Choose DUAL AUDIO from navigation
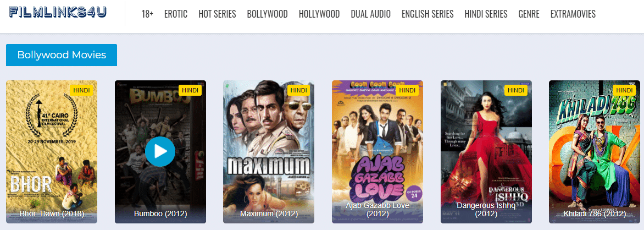644x230 pixels. pyautogui.click(x=371, y=14)
